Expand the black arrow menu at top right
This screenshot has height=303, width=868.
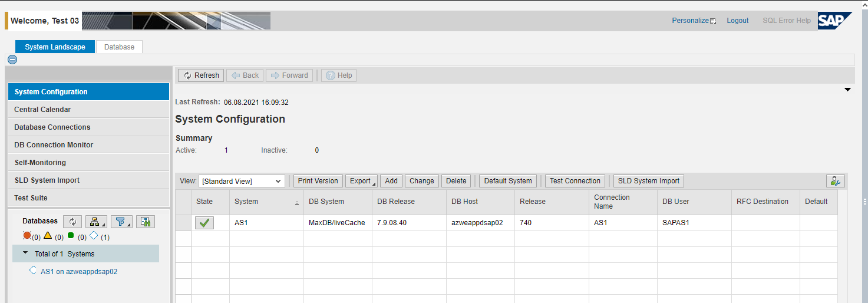coord(847,90)
